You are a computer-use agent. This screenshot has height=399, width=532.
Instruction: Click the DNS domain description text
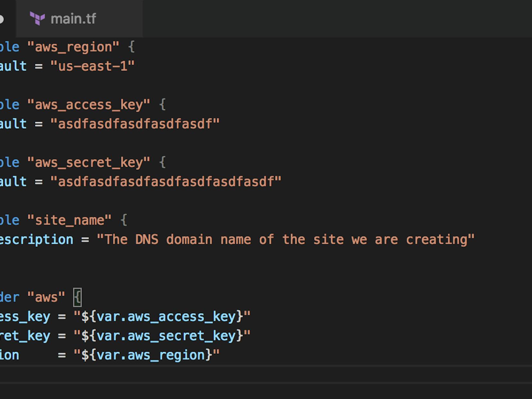(x=286, y=239)
